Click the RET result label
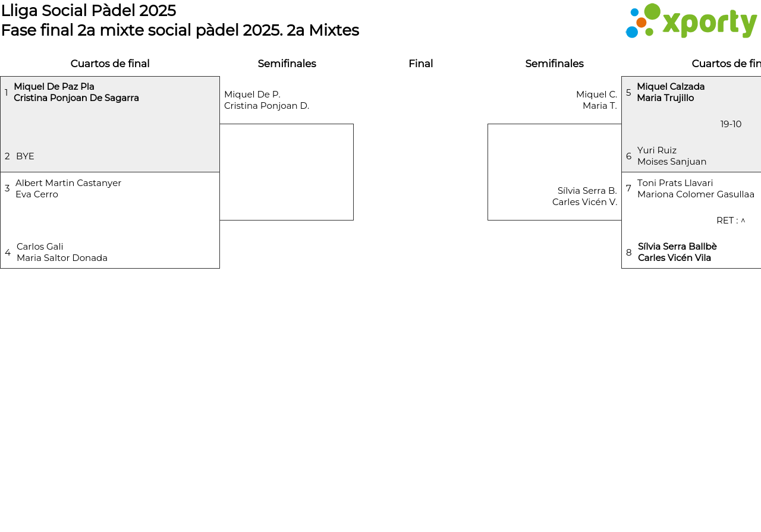 tap(730, 221)
